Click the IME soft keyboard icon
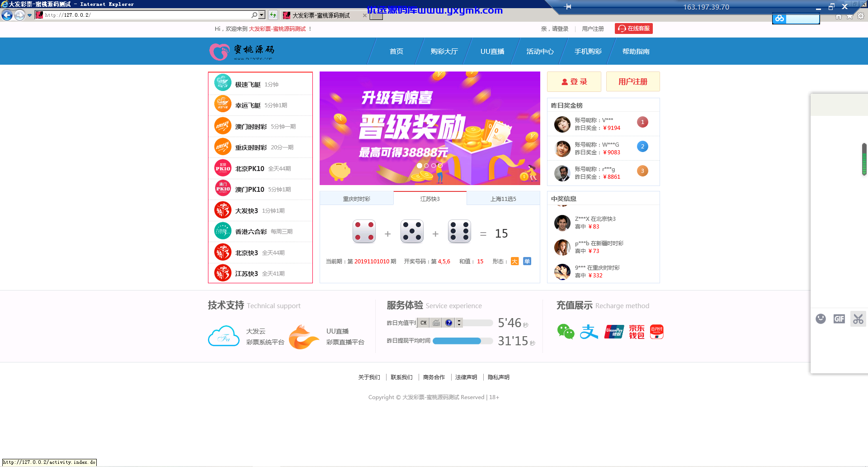The image size is (868, 467). 436,323
